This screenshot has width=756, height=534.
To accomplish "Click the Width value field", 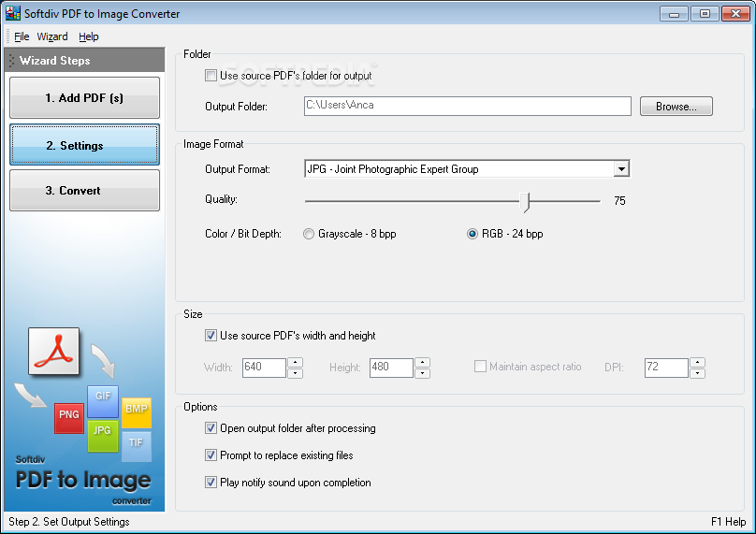I will 264,368.
